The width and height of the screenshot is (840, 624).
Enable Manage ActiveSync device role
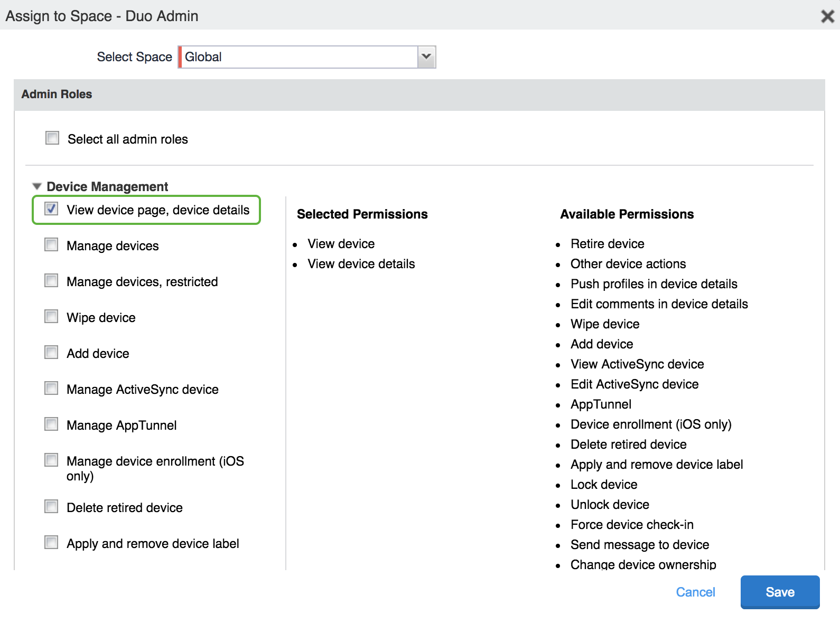(x=51, y=389)
